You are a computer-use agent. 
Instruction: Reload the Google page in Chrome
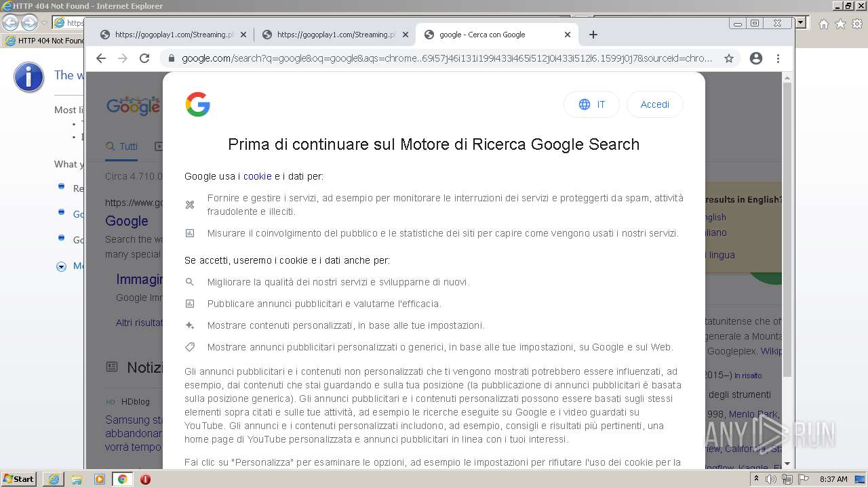click(x=144, y=58)
